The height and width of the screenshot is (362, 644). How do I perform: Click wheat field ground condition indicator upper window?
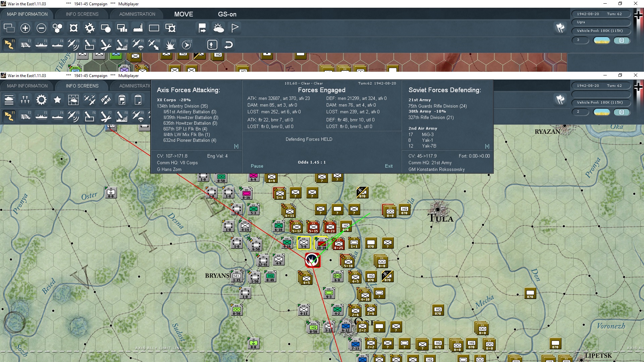tap(602, 41)
